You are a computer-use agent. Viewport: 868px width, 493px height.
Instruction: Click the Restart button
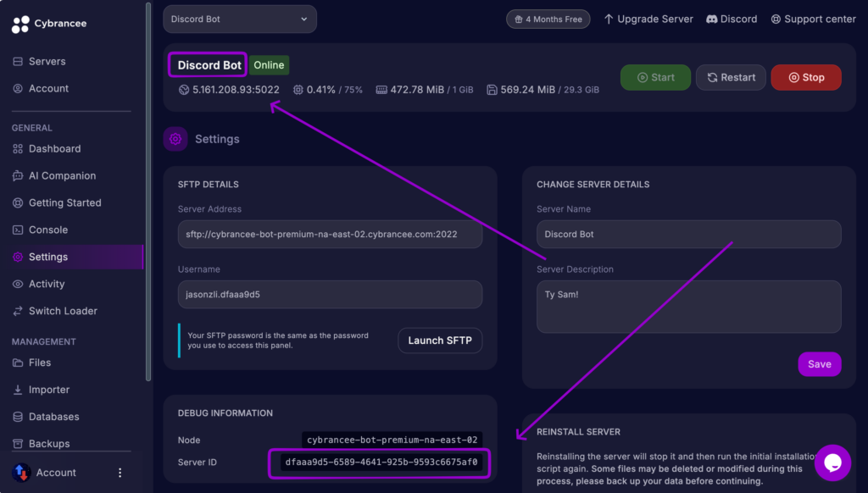[731, 77]
